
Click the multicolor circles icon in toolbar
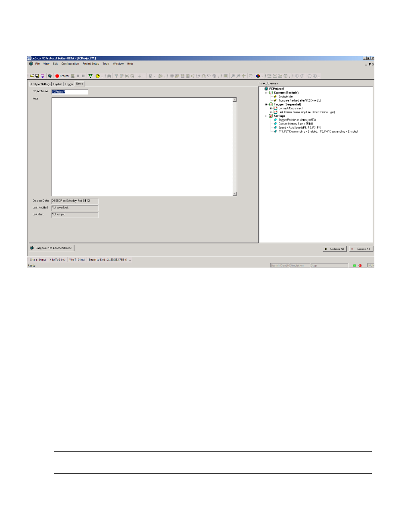258,76
